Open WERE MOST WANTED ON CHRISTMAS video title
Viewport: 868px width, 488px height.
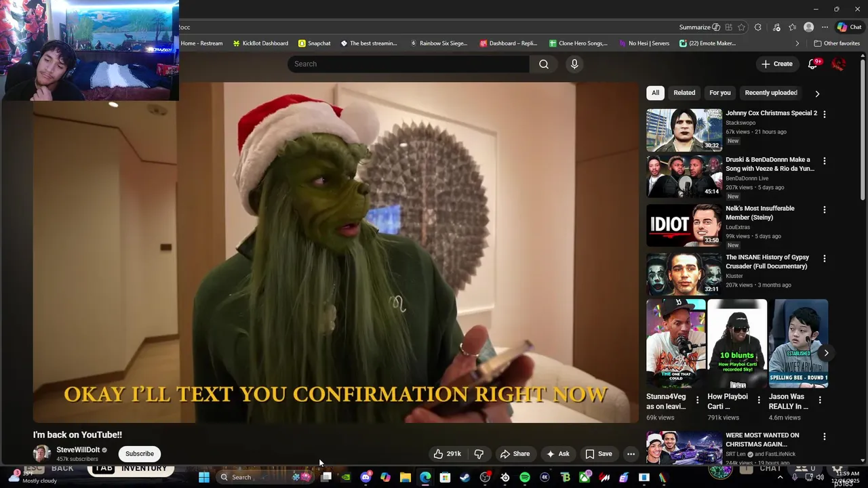(762, 440)
